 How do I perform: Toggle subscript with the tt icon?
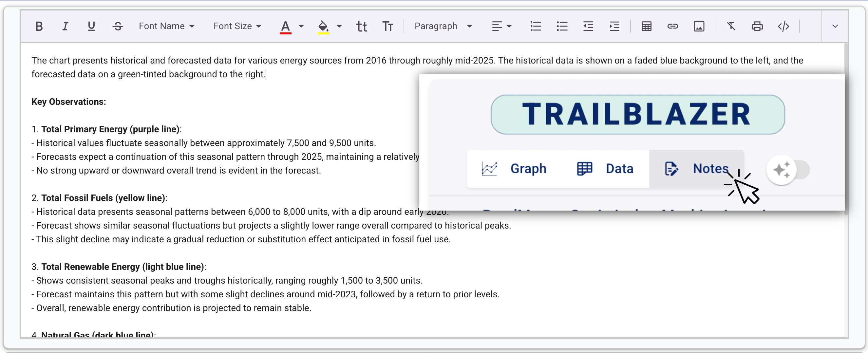362,26
